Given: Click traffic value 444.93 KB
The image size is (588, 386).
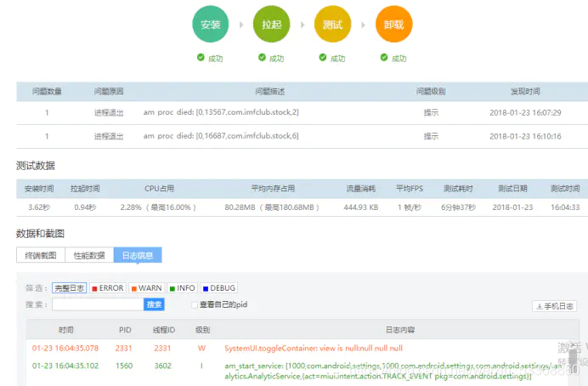Looking at the screenshot, I should click(x=361, y=207).
